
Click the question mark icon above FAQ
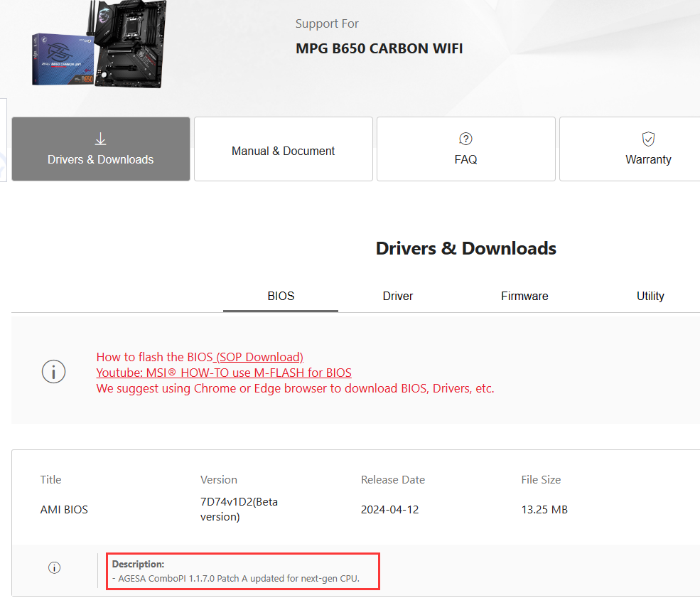click(x=465, y=139)
